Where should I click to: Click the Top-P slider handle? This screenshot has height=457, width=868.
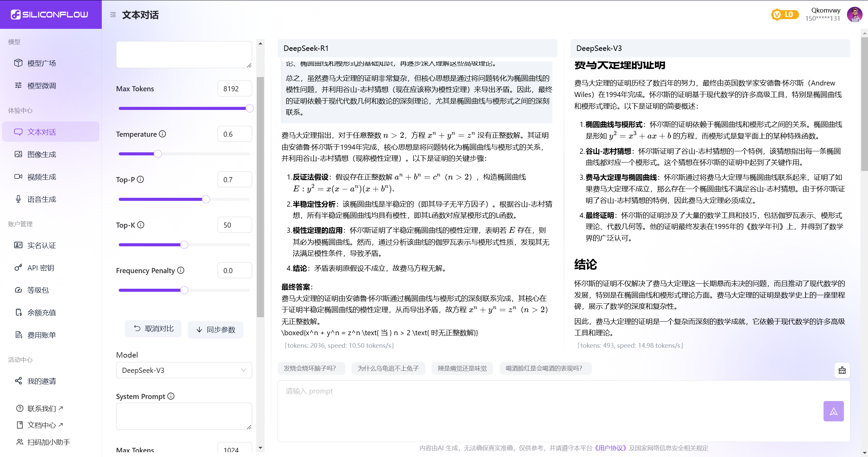tap(206, 199)
